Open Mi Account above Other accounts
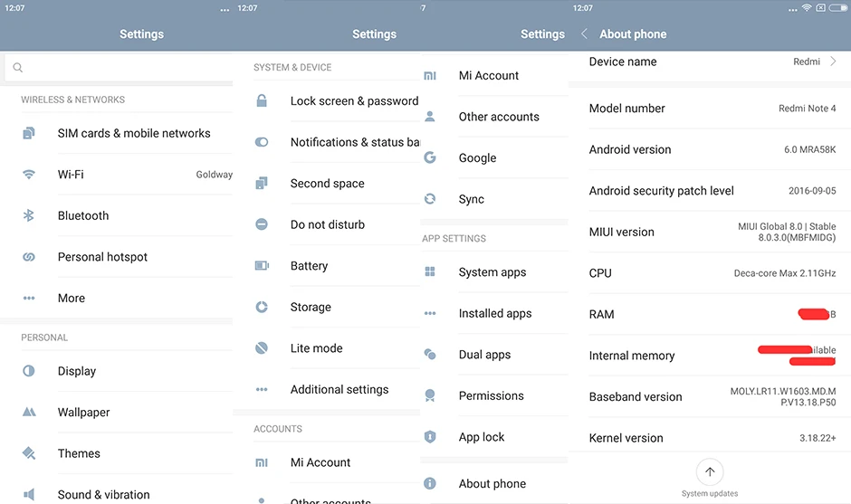This screenshot has width=851, height=504. 494,75
